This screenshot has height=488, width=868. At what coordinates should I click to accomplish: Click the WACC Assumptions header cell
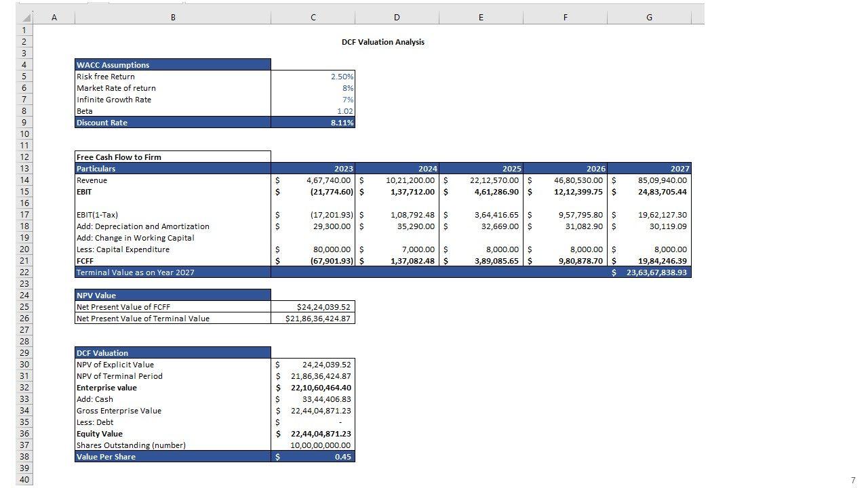click(x=173, y=65)
